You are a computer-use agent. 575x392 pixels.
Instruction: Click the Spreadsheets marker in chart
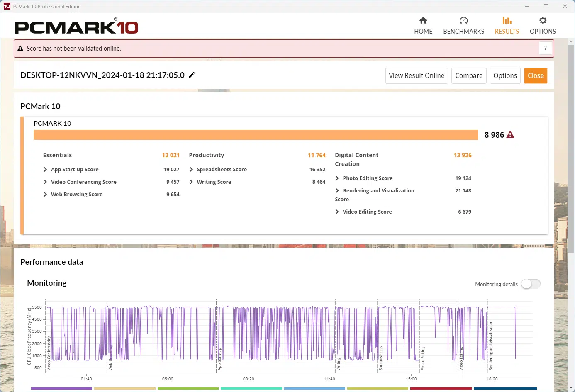pyautogui.click(x=381, y=358)
